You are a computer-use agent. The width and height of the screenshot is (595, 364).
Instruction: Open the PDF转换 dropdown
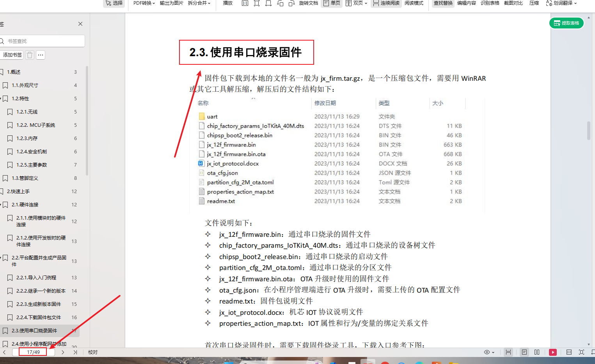(144, 3)
